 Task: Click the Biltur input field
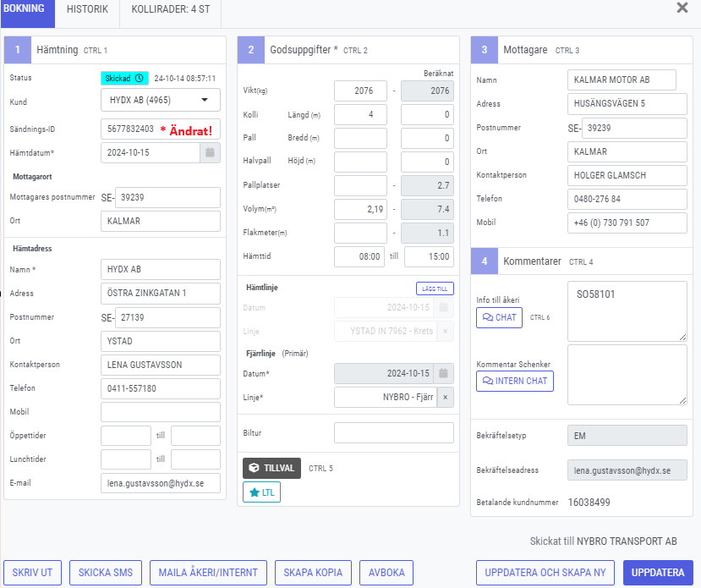[393, 432]
